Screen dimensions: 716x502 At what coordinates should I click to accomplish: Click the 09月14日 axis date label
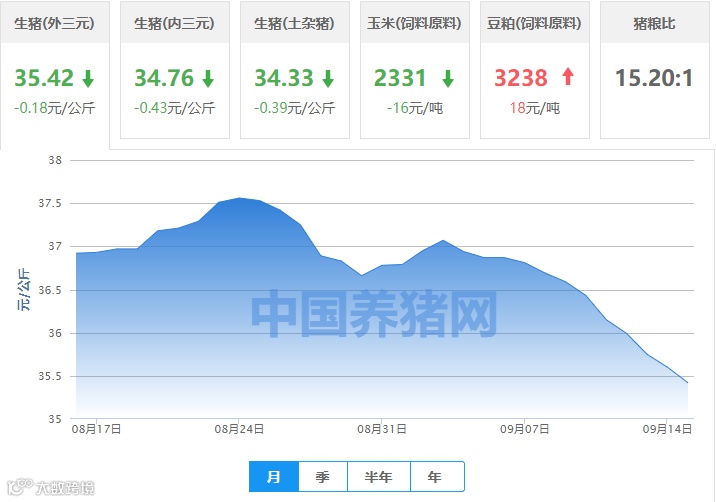[667, 429]
